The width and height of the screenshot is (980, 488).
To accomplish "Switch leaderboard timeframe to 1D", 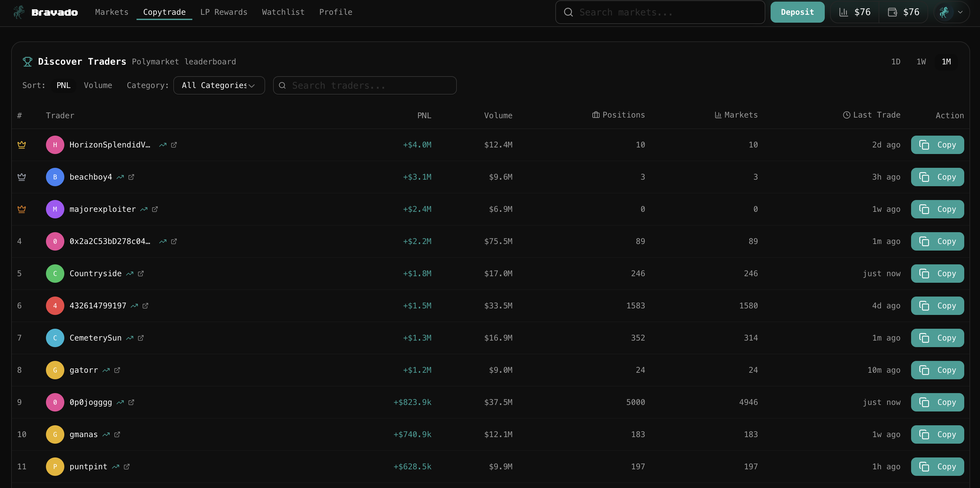I will coord(896,62).
